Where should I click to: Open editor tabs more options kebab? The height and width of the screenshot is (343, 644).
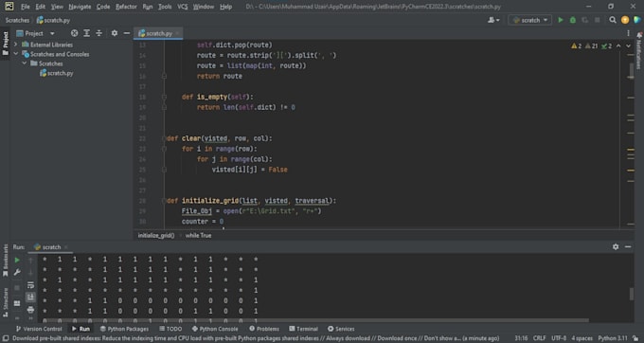(628, 33)
